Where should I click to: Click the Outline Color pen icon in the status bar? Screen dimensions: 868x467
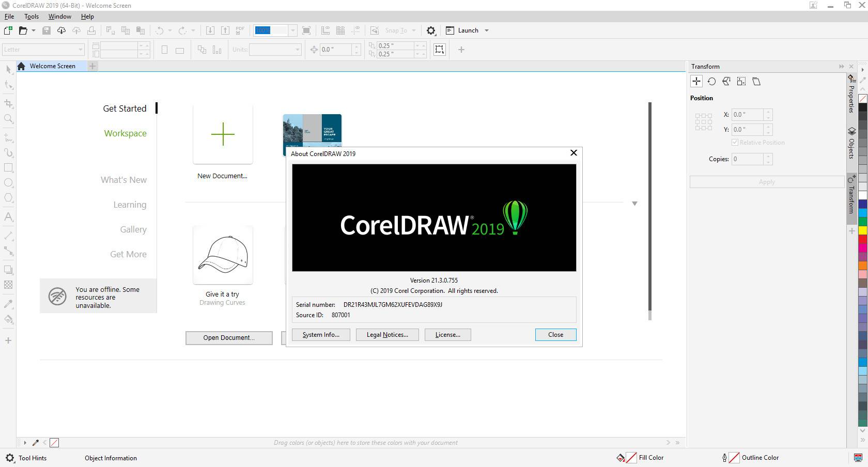[x=724, y=458]
